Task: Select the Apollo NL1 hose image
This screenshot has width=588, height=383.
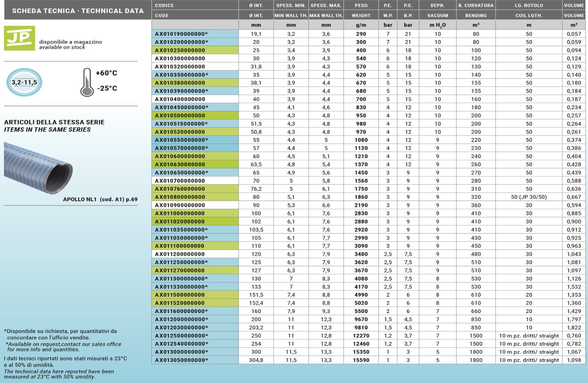Action: click(x=38, y=167)
